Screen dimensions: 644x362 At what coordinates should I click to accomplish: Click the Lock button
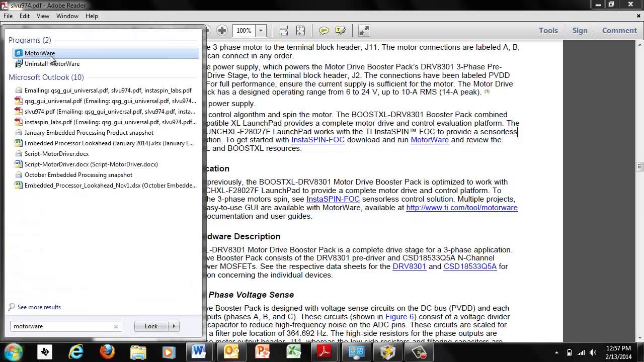click(x=151, y=326)
